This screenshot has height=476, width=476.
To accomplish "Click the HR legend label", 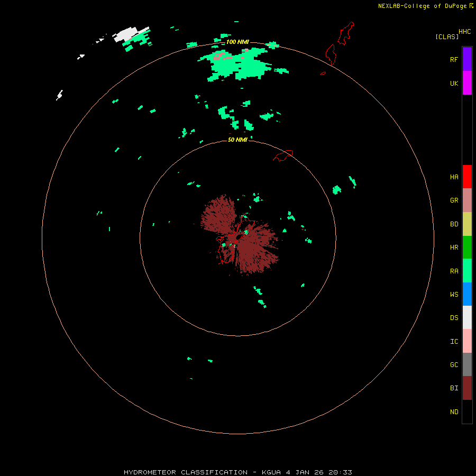I will click(454, 248).
